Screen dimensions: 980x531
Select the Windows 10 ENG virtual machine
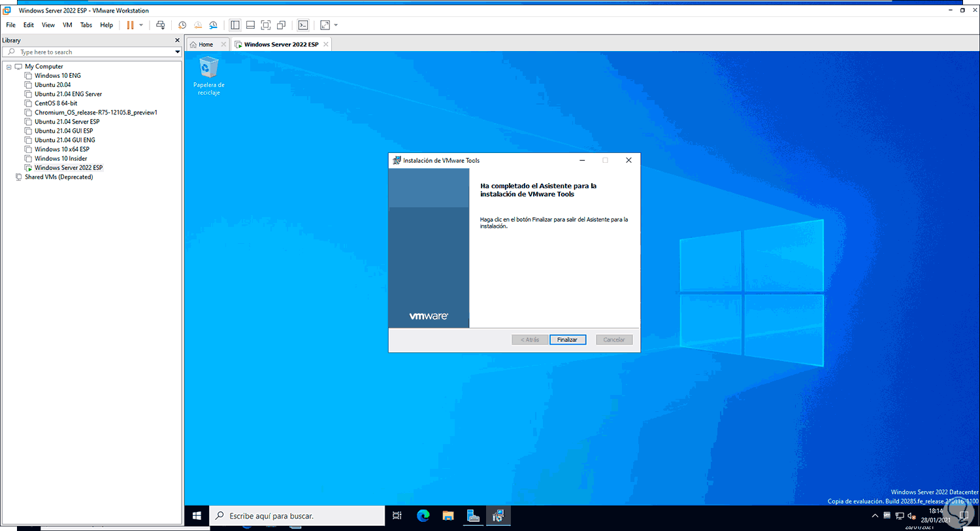click(x=57, y=76)
